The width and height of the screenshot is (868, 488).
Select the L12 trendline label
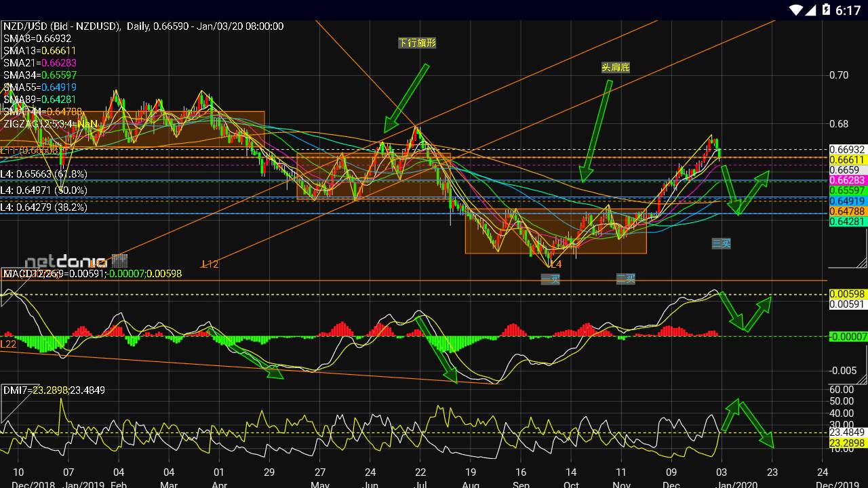(x=210, y=264)
